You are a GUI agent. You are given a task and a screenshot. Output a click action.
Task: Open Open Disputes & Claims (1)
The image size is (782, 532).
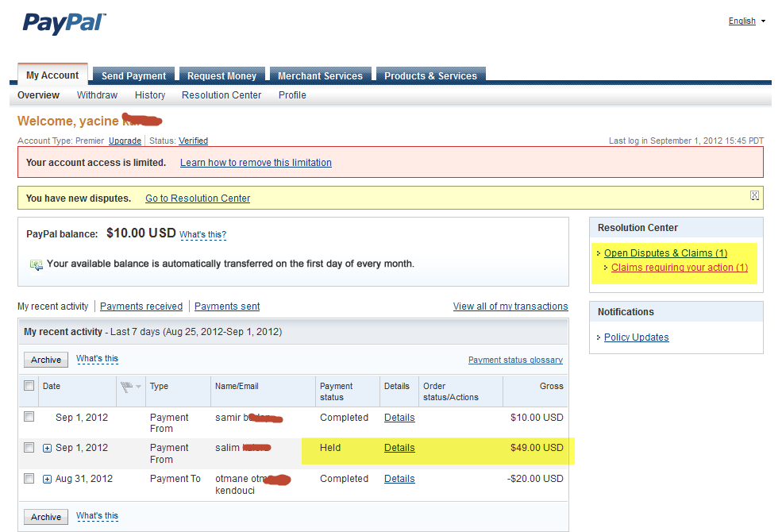[666, 253]
